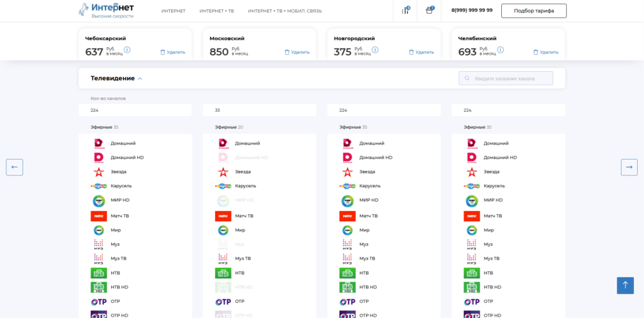The height and width of the screenshot is (318, 644).
Task: Click the Московский tariff title
Action: click(x=227, y=38)
